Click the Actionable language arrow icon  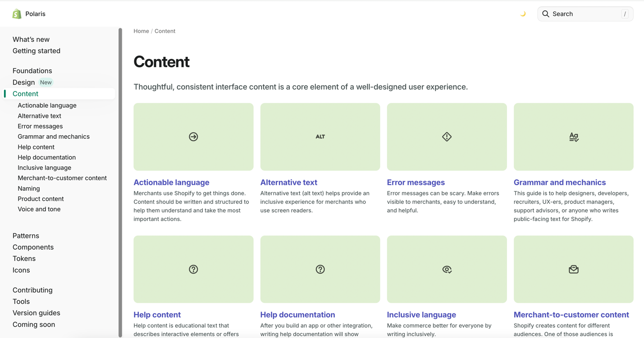193,137
